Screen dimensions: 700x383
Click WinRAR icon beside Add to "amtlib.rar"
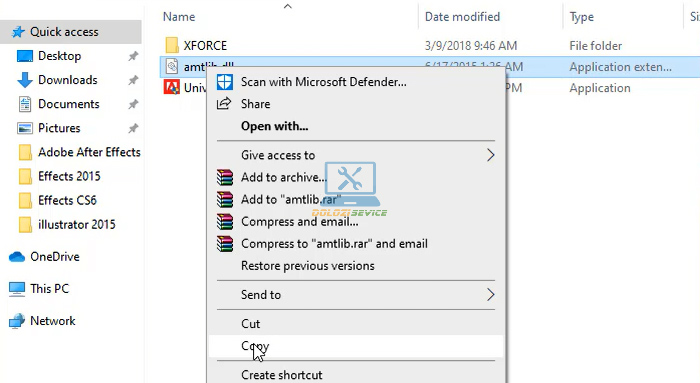click(x=225, y=199)
